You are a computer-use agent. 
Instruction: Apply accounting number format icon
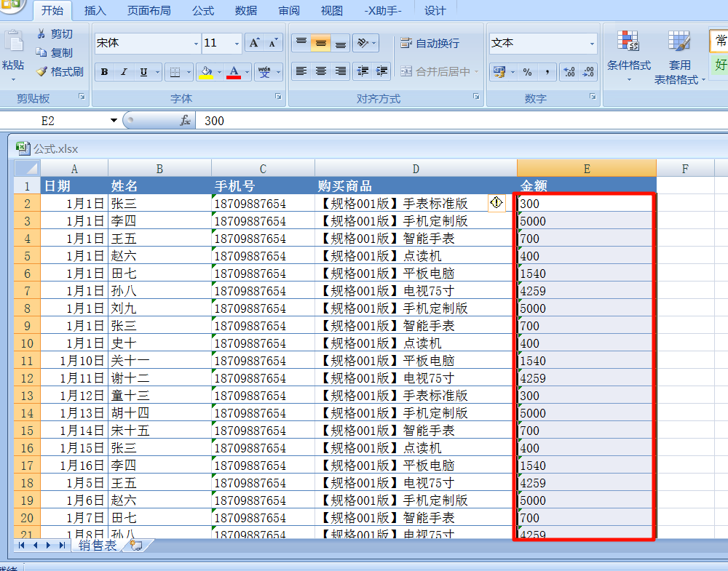(x=499, y=72)
